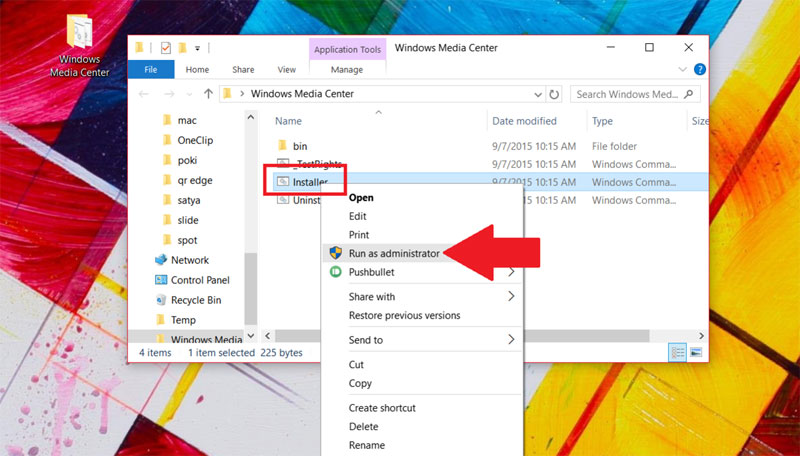Go back with the Back arrow

click(144, 94)
